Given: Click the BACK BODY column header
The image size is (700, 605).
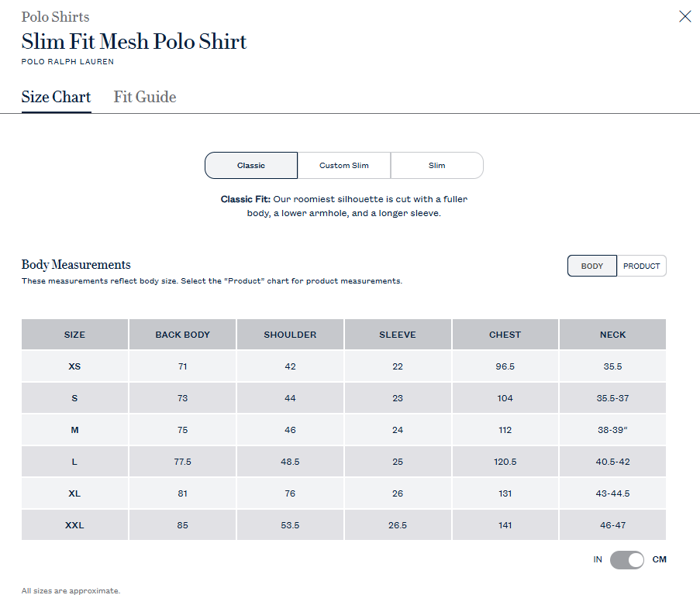Looking at the screenshot, I should pos(183,335).
